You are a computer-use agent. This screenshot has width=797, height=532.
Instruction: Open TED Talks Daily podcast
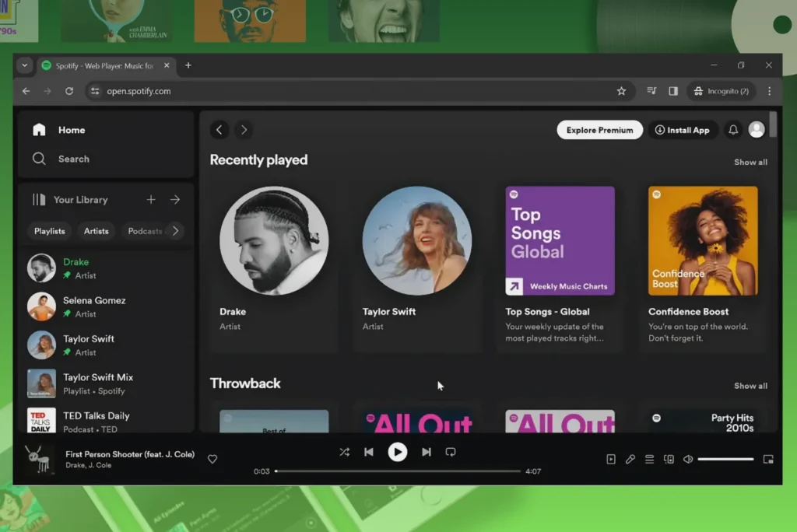106,422
